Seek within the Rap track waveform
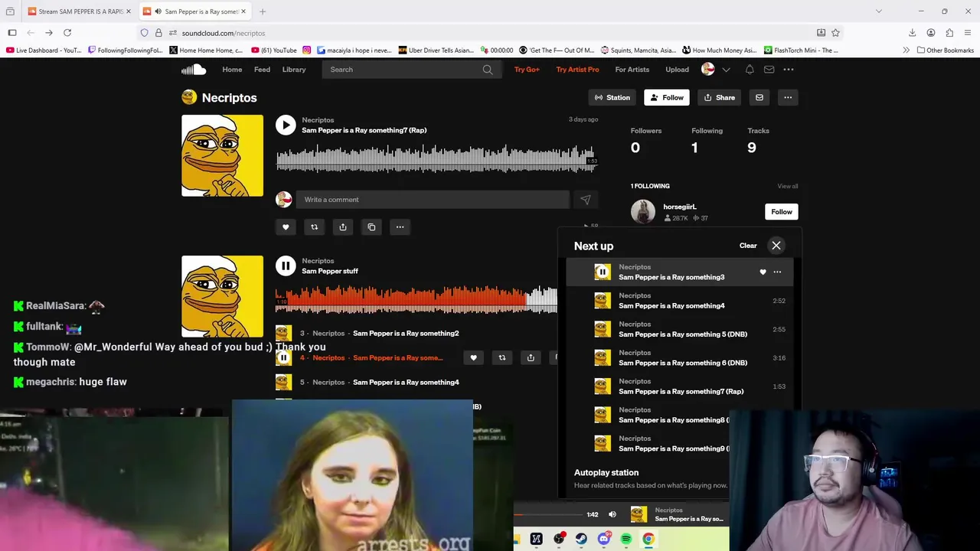980x551 pixels. [x=436, y=159]
